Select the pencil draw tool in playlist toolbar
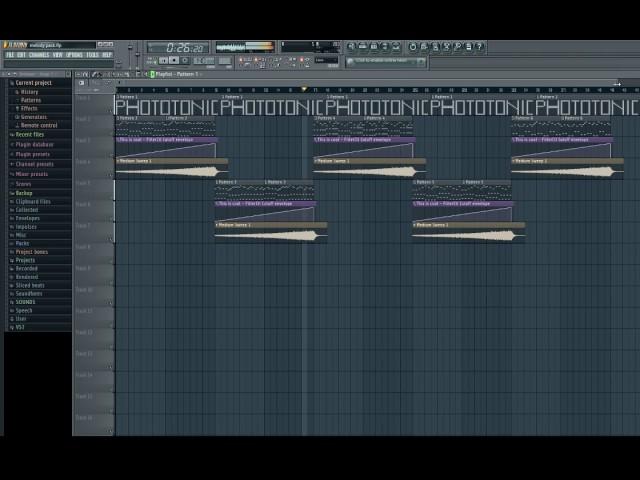Image resolution: width=640 pixels, height=480 pixels. 94,74
